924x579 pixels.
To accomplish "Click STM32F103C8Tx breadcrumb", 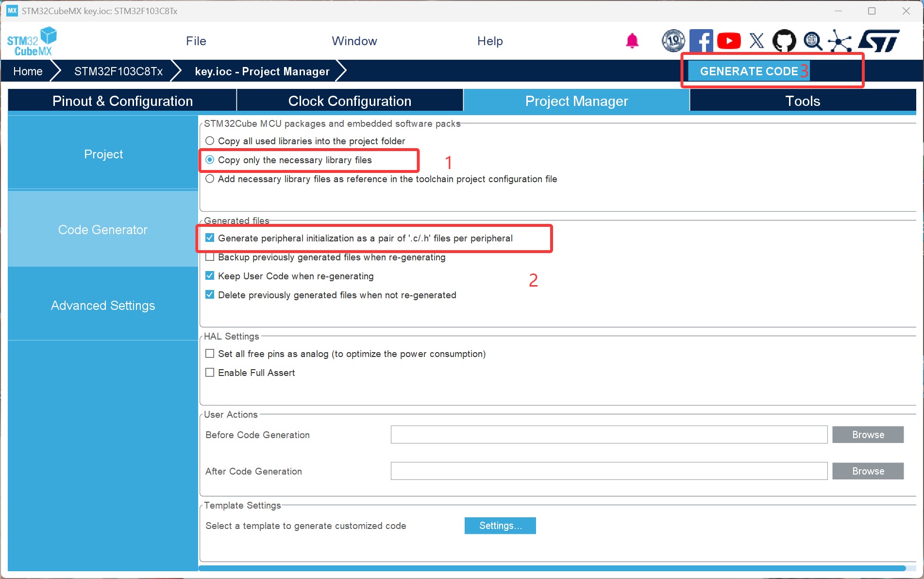I will [x=118, y=71].
